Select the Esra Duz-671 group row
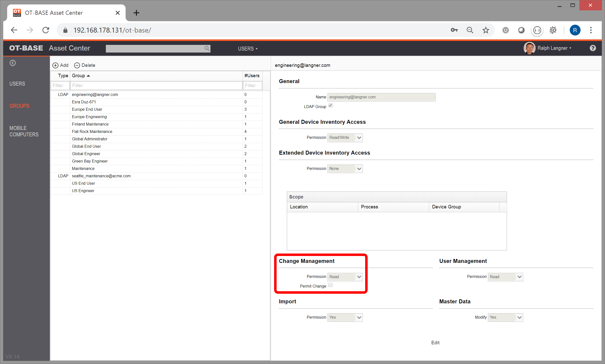Screen dimensions: 605x364 [x=156, y=102]
